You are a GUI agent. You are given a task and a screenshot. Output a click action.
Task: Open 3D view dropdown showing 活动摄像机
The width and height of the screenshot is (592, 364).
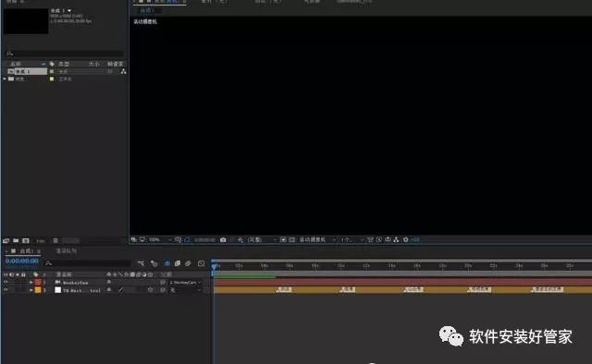(x=317, y=240)
